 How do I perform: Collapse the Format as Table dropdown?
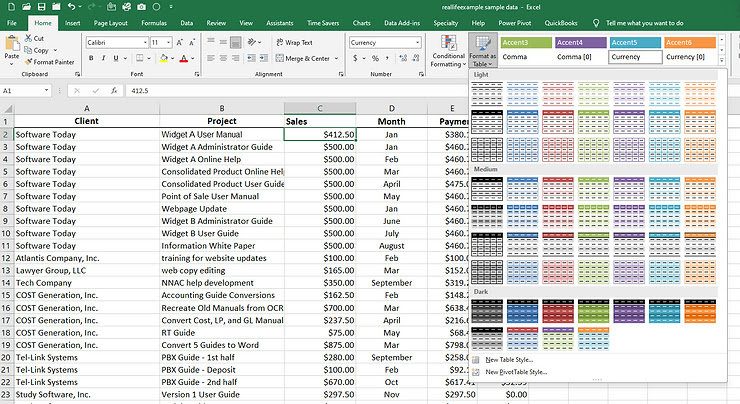(x=482, y=51)
